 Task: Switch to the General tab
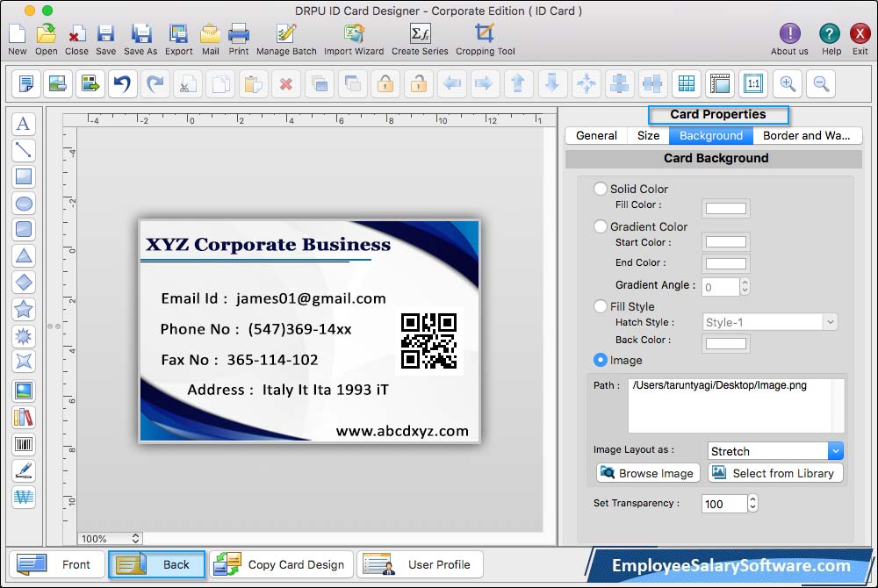pyautogui.click(x=596, y=135)
